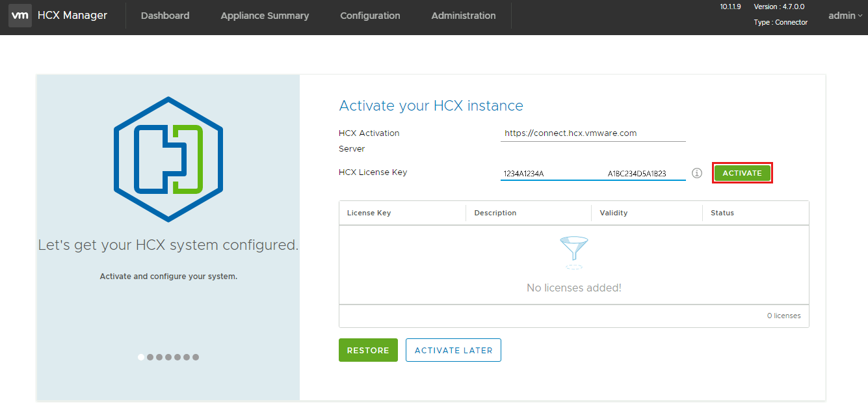Choose ACTIVATE LATER
The height and width of the screenshot is (406, 868).
453,350
